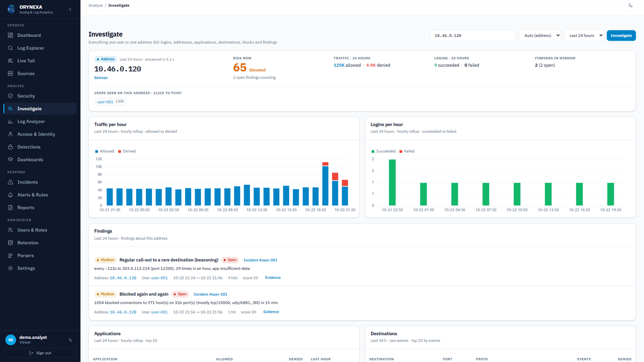Click the Access & Identity person icon

[10, 134]
